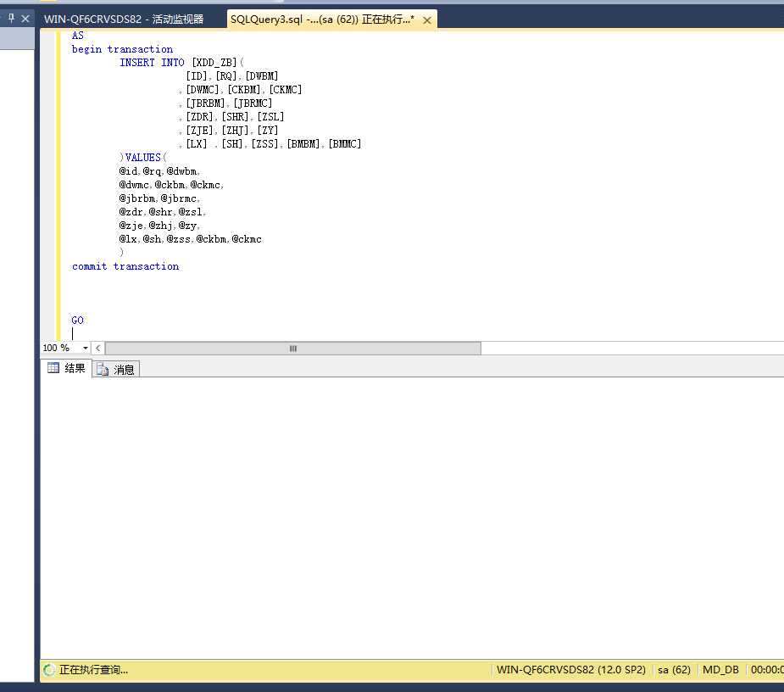Click the 'begin transaction' line
Viewport: 784px width, 692px height.
[x=122, y=49]
